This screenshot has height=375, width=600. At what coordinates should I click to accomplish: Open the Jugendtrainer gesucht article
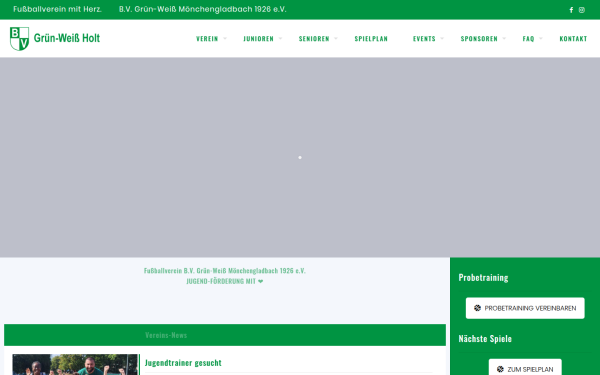[183, 363]
